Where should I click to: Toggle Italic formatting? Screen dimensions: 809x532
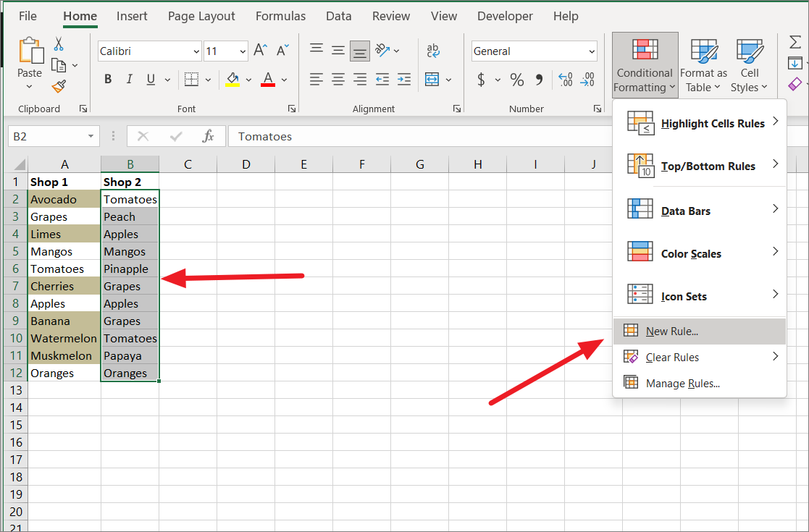tap(128, 79)
